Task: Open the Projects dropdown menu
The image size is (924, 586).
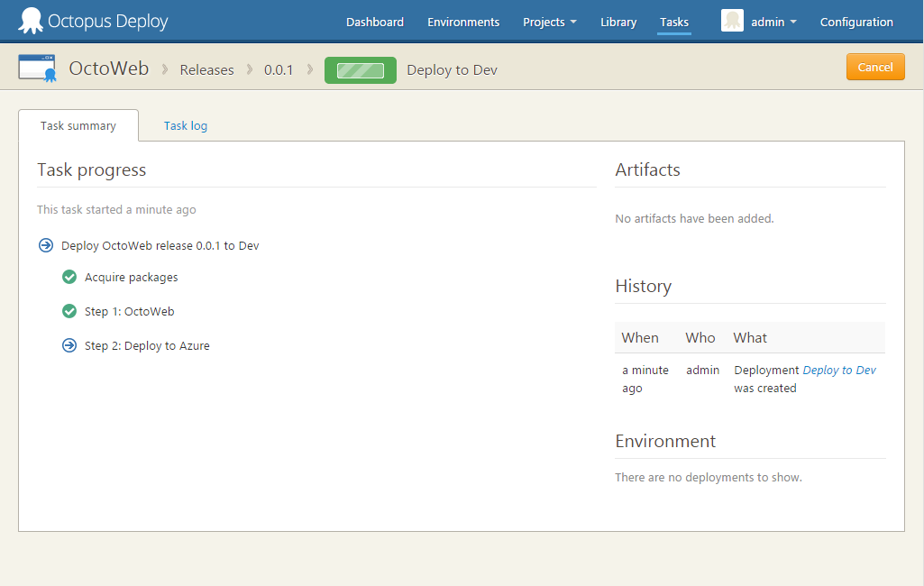Action: 549,22
